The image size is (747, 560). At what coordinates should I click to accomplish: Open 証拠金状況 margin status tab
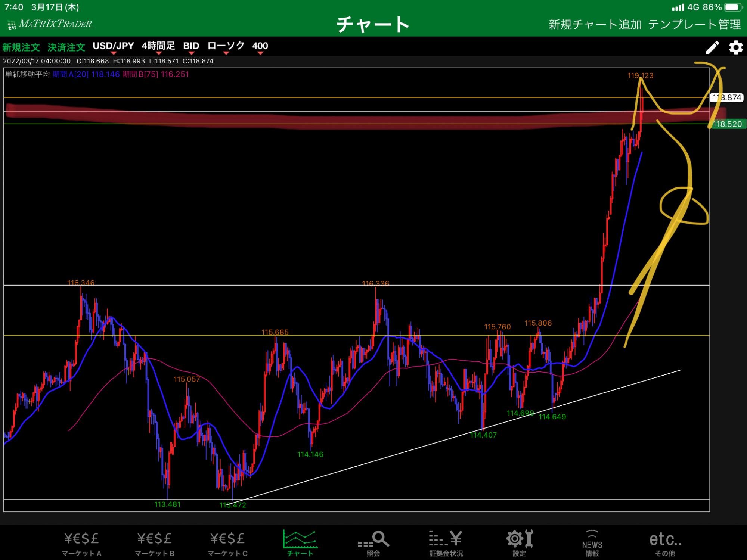[446, 544]
